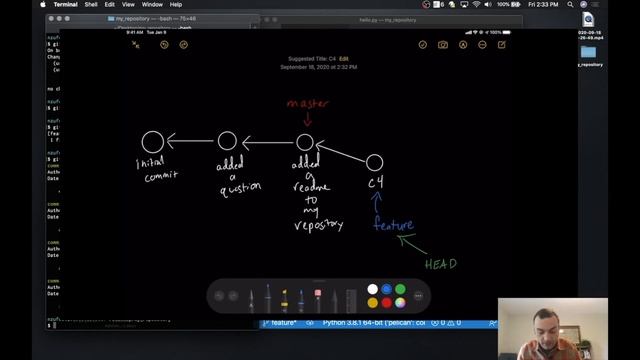The width and height of the screenshot is (640, 360).
Task: Choose the green color swatch
Action: point(400,289)
